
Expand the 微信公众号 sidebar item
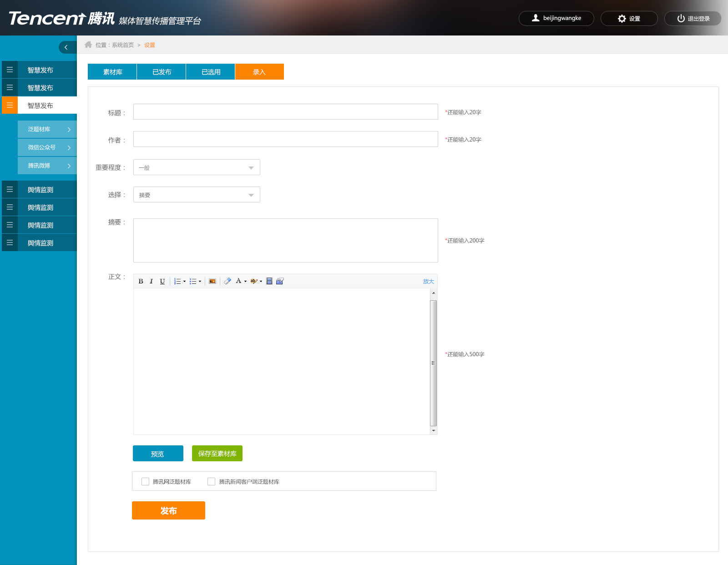[x=47, y=147]
